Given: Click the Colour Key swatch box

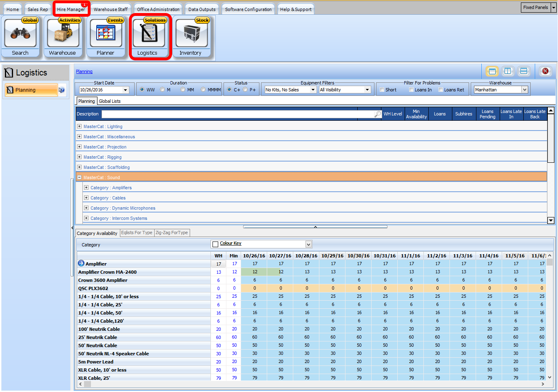Looking at the screenshot, I should [x=215, y=244].
